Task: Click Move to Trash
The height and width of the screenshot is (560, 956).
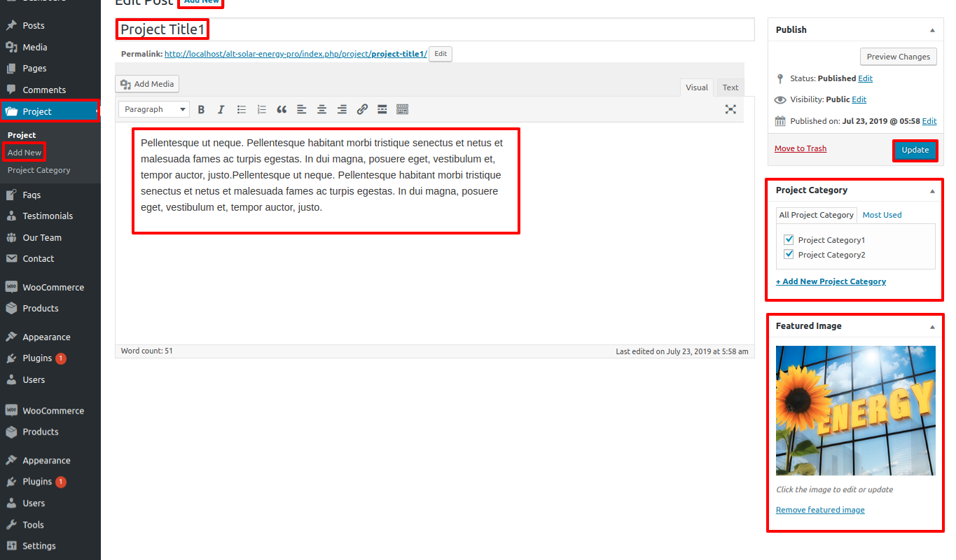Action: point(801,148)
